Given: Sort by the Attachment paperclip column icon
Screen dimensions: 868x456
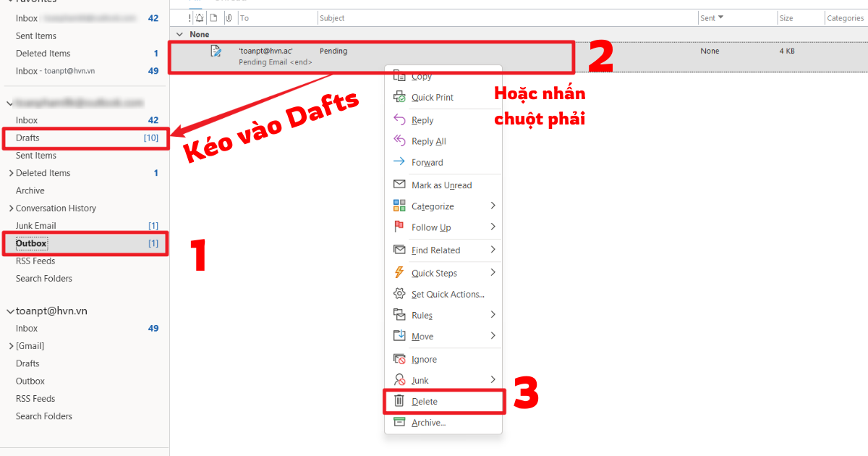Looking at the screenshot, I should click(x=229, y=18).
